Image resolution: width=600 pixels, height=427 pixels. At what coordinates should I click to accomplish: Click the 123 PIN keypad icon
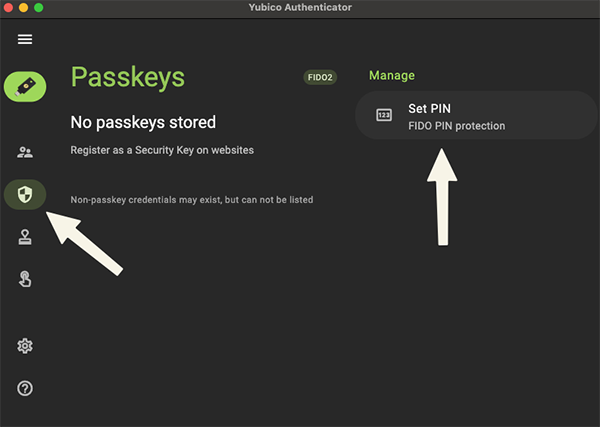[384, 115]
